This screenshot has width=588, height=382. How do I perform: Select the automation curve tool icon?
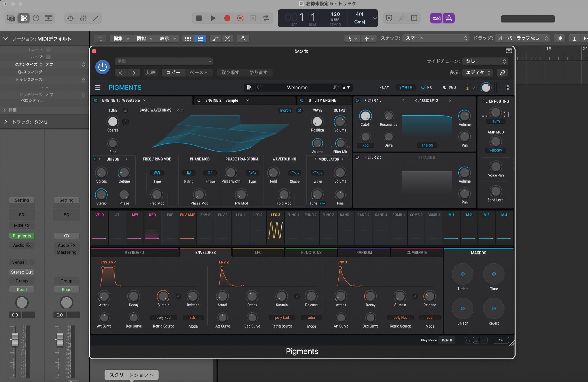(x=215, y=39)
